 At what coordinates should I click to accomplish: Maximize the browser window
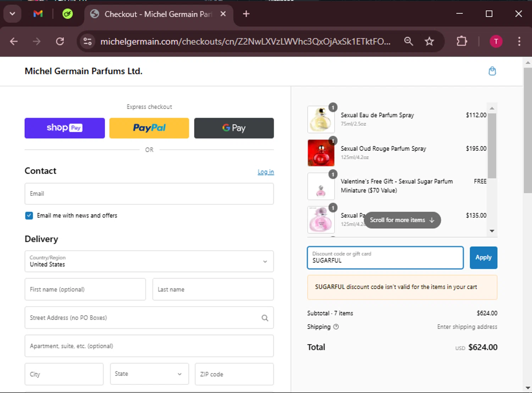(x=489, y=14)
